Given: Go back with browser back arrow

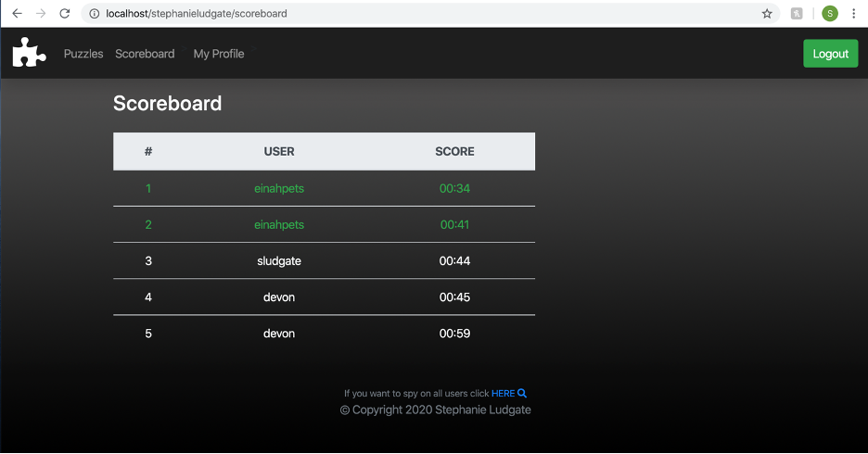Looking at the screenshot, I should [x=18, y=13].
